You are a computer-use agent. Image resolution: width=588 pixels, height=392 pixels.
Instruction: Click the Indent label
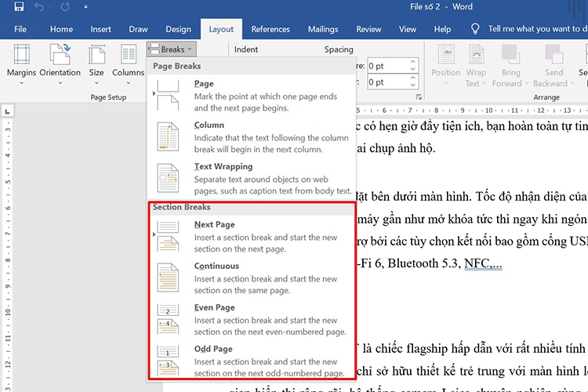pos(246,49)
